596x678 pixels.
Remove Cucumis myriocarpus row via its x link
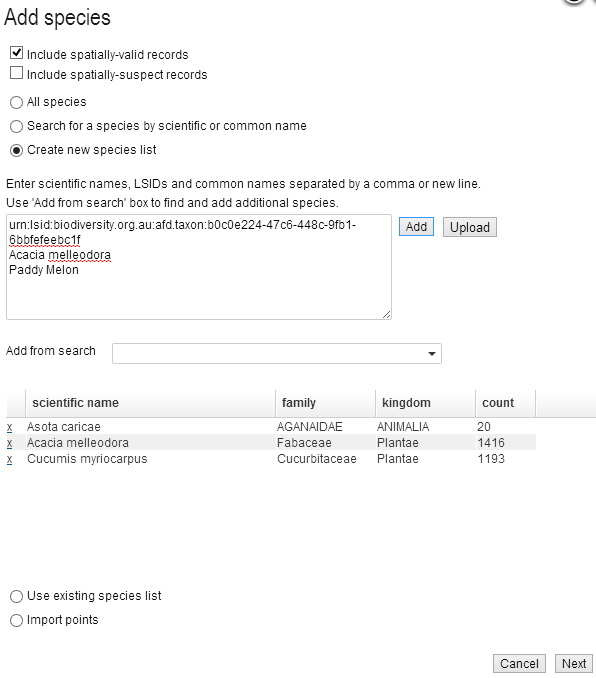coord(10,459)
